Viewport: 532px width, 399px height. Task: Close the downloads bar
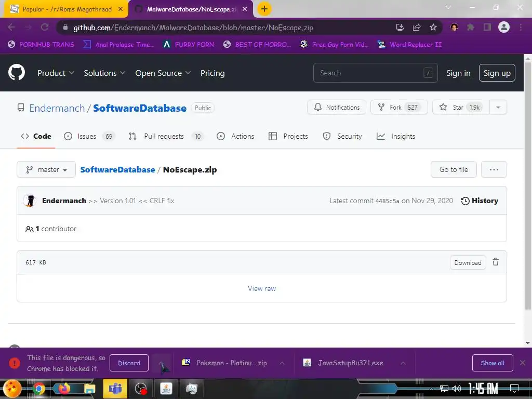click(523, 363)
